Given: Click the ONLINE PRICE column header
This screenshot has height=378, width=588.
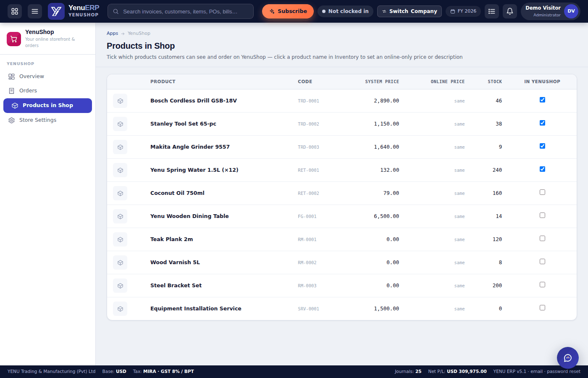Looking at the screenshot, I should point(448,81).
